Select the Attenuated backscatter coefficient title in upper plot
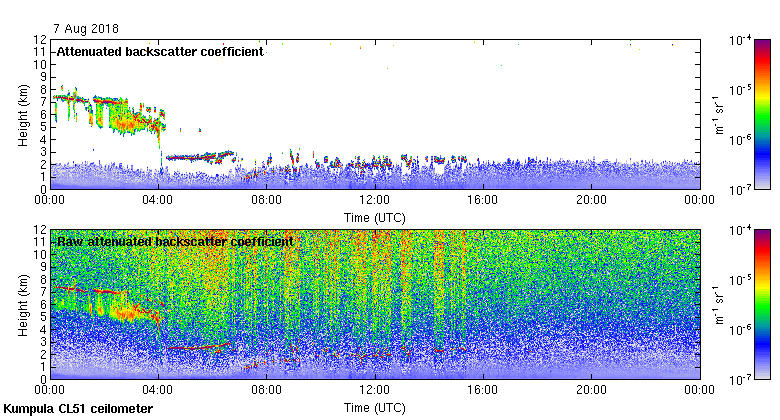780x420 pixels. (x=160, y=52)
